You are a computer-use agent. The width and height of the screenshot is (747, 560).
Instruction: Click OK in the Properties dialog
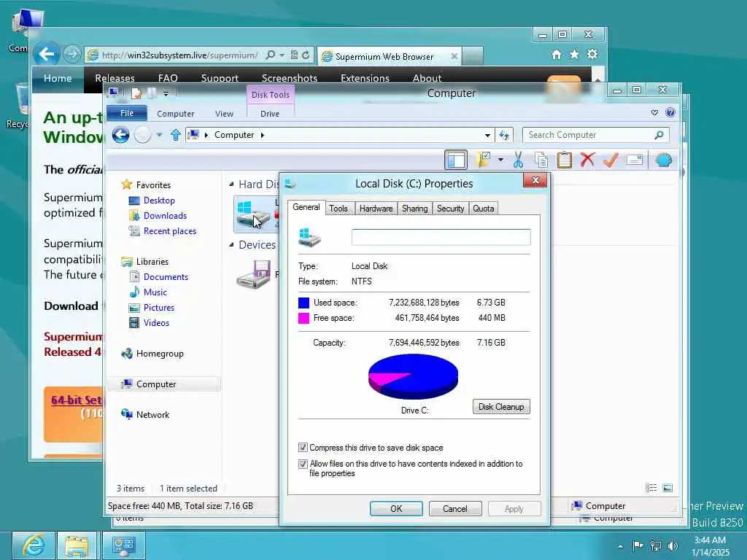(396, 508)
